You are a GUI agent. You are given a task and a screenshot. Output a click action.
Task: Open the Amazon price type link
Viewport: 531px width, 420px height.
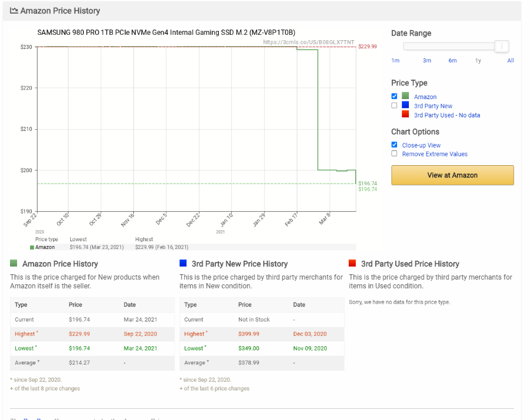tap(425, 97)
